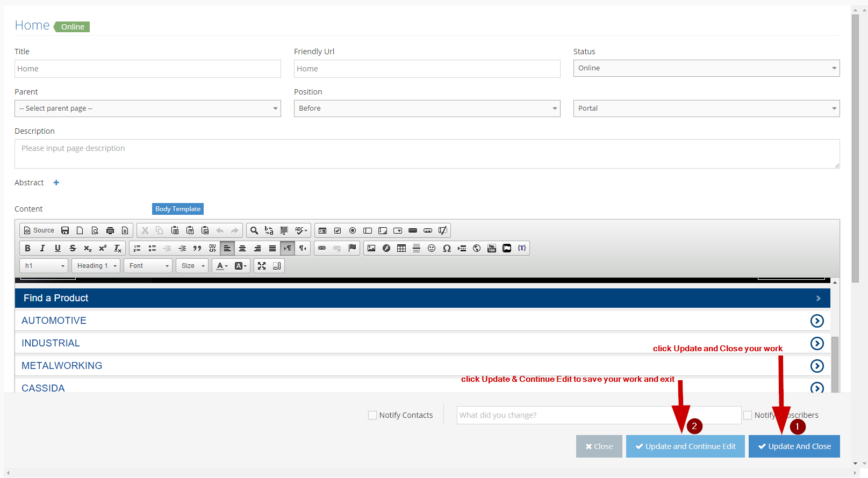Check the Notify Contacts checkbox
This screenshot has height=478, width=868.
[372, 415]
